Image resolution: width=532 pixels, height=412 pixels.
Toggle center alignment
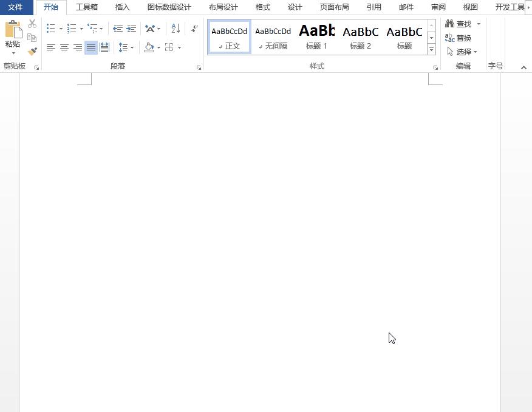click(64, 47)
